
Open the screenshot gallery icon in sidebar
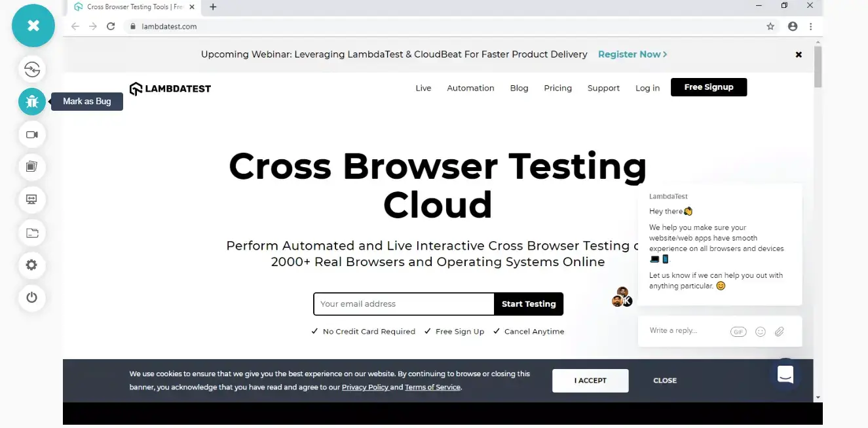point(32,166)
